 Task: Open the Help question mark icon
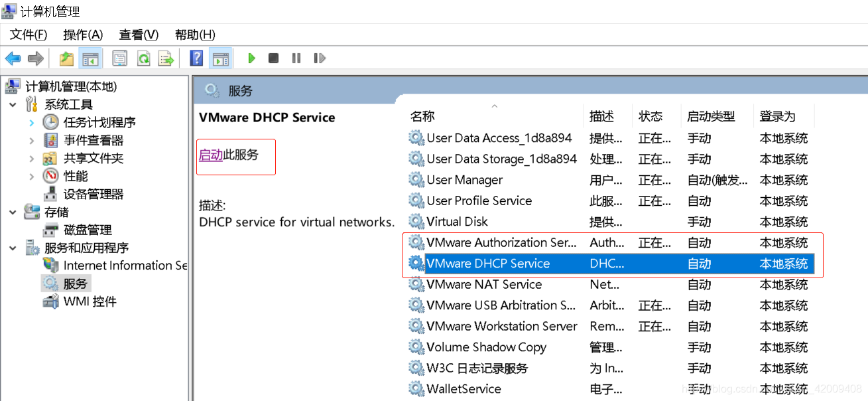(x=196, y=58)
